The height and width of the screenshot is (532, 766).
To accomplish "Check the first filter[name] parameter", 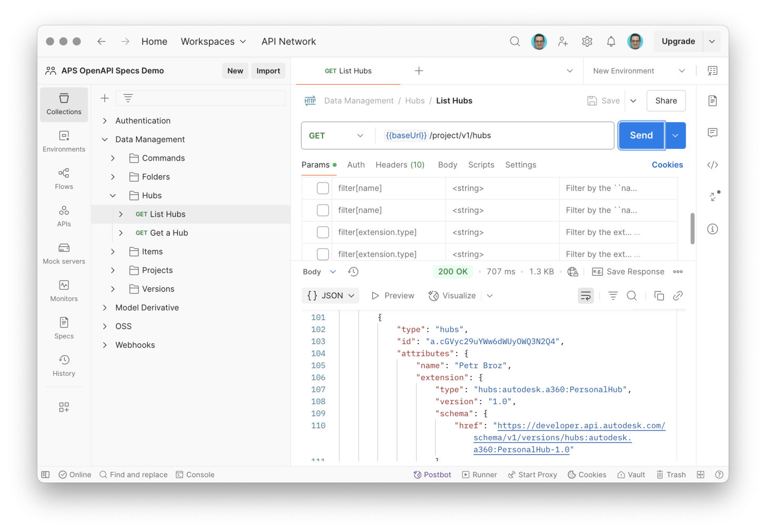I will (x=323, y=188).
